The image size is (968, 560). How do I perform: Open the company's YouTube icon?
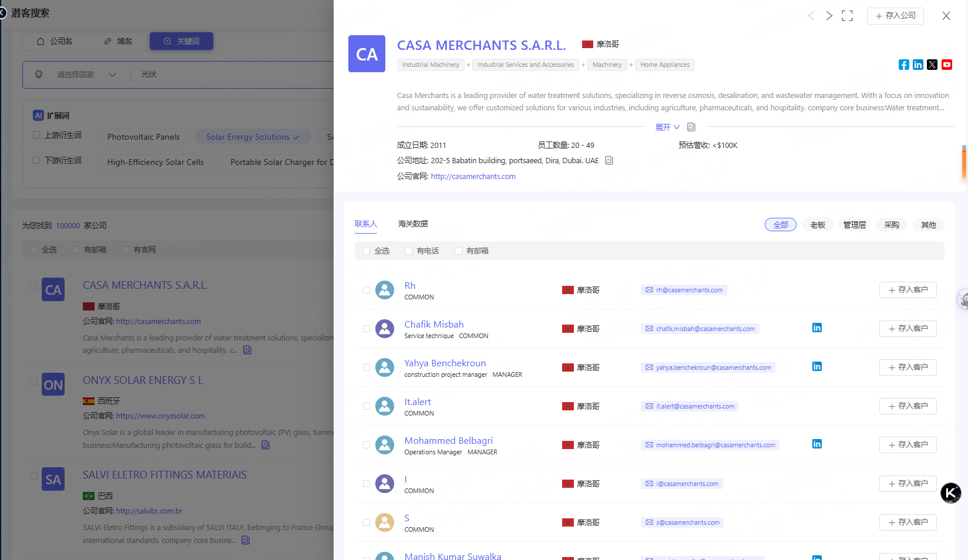(946, 65)
